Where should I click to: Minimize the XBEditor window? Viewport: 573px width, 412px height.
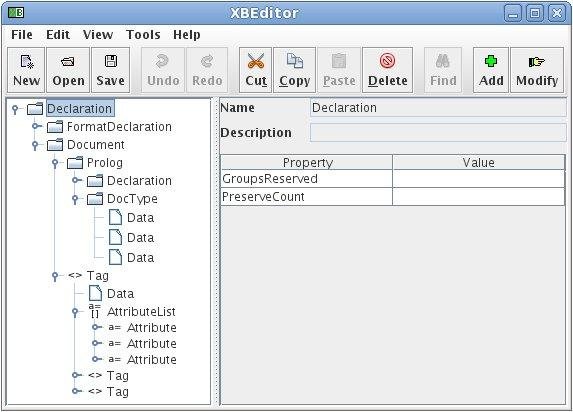click(513, 14)
